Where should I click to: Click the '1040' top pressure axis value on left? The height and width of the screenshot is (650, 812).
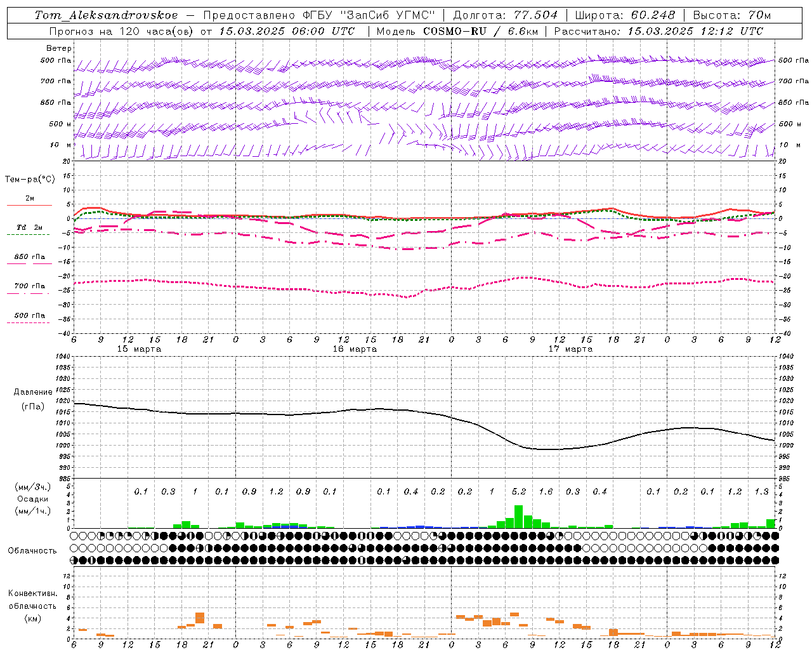point(62,356)
